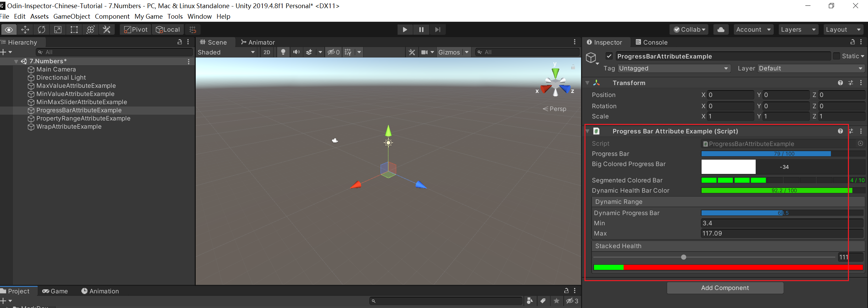This screenshot has width=868, height=308.
Task: Toggle the GameObject active checkbox
Action: click(609, 56)
